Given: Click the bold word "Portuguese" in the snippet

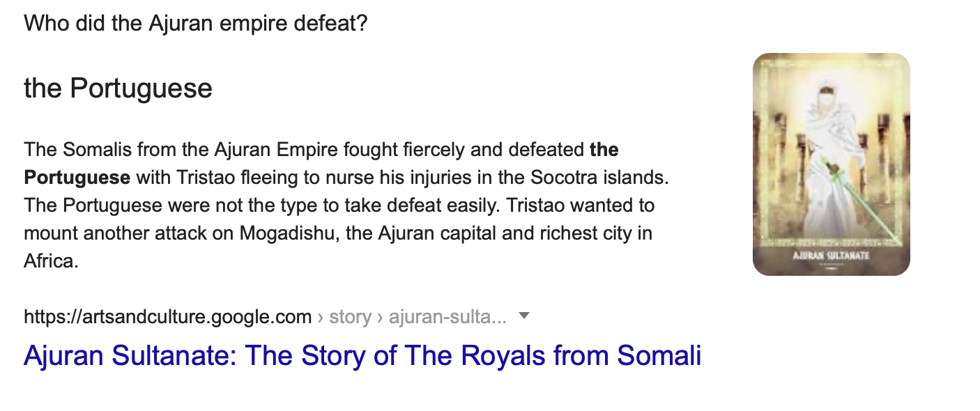Looking at the screenshot, I should 77,178.
